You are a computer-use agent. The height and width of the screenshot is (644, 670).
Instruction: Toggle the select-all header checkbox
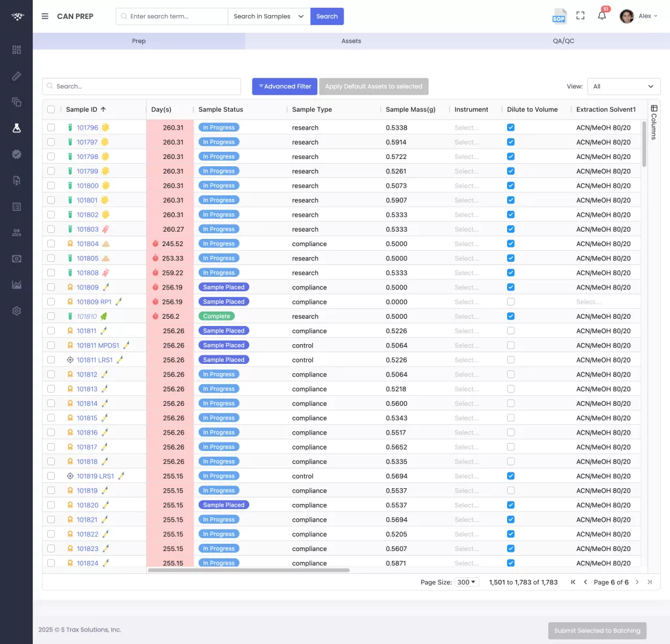(x=51, y=109)
